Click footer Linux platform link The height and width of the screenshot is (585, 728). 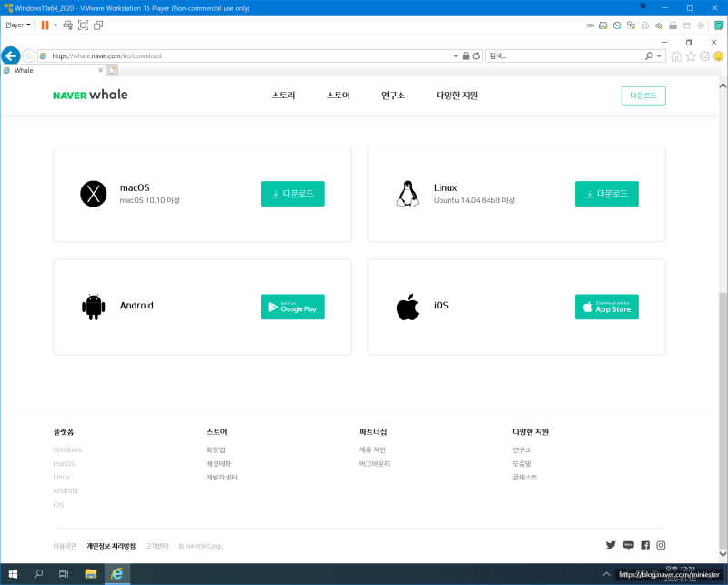click(x=61, y=478)
